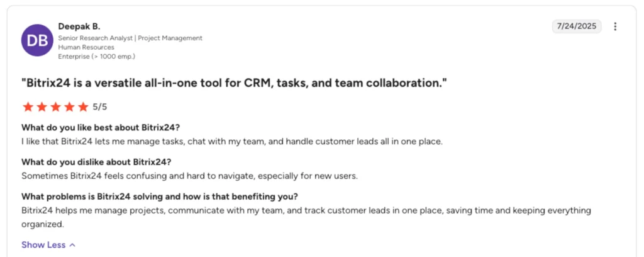Click the Bitrix24 versatile all-in-one review title

(x=234, y=83)
